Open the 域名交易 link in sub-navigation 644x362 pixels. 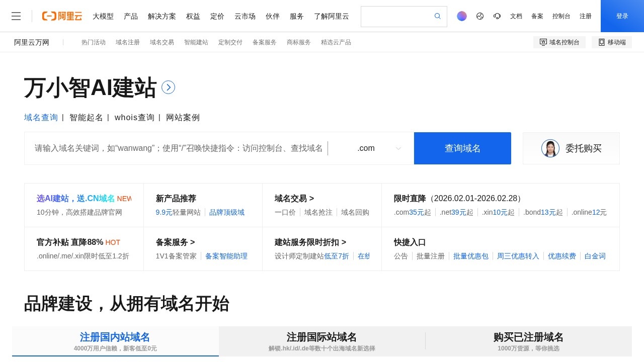click(x=162, y=42)
